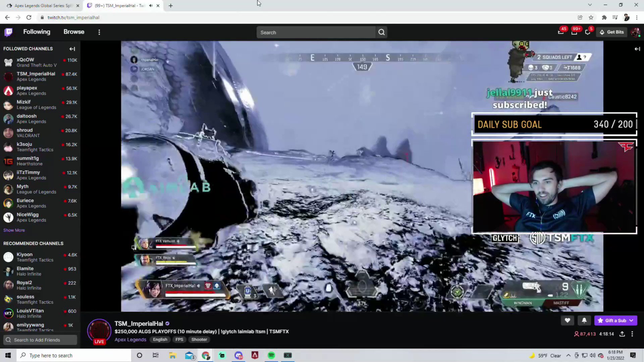Click browser back arrow
This screenshot has height=362, width=644.
[7, 17]
